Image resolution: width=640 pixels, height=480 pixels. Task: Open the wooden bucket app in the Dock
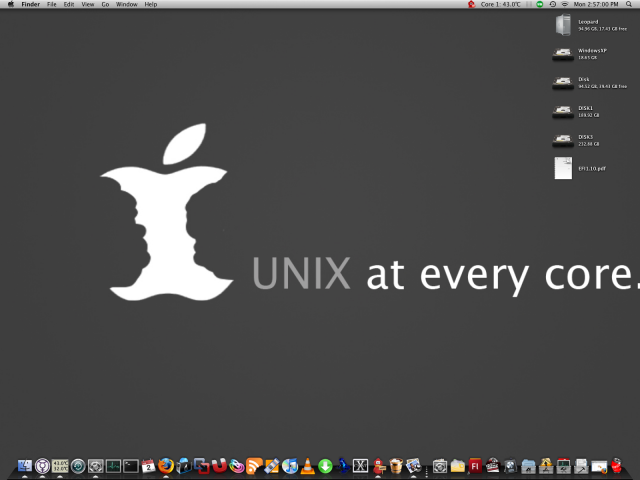pos(396,466)
